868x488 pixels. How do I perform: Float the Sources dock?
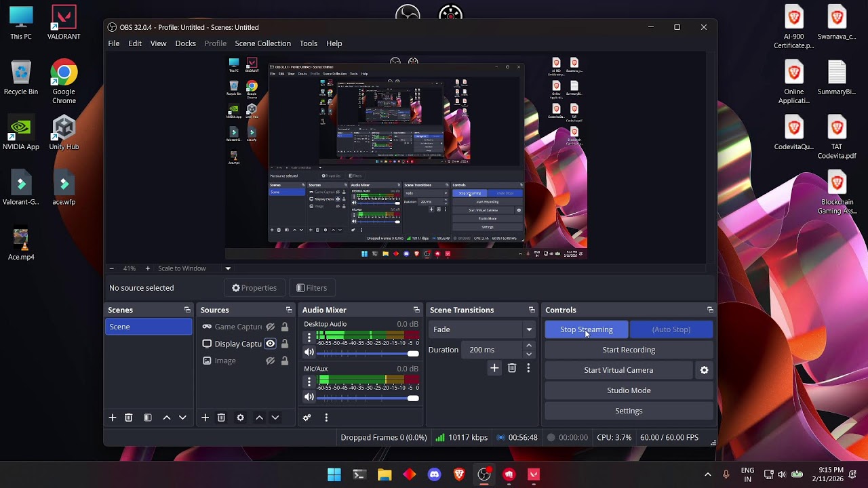[x=289, y=310]
